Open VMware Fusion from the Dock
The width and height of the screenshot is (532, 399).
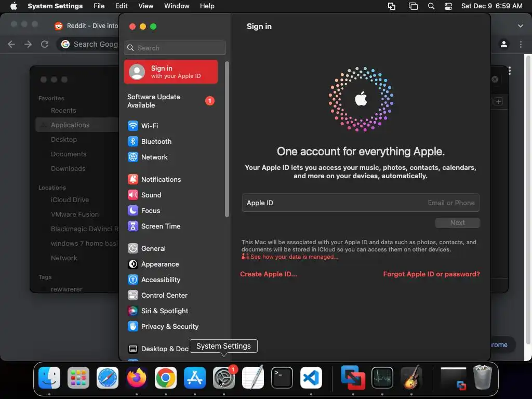(353, 377)
